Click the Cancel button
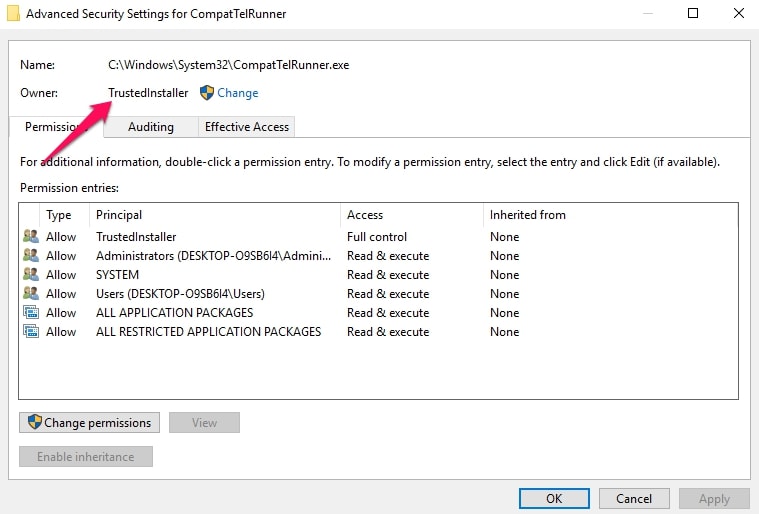This screenshot has width=759, height=514. point(634,499)
